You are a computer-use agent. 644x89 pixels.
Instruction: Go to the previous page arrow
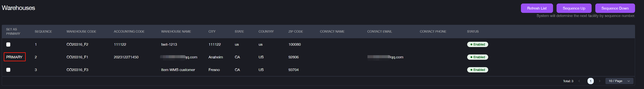tap(579, 81)
